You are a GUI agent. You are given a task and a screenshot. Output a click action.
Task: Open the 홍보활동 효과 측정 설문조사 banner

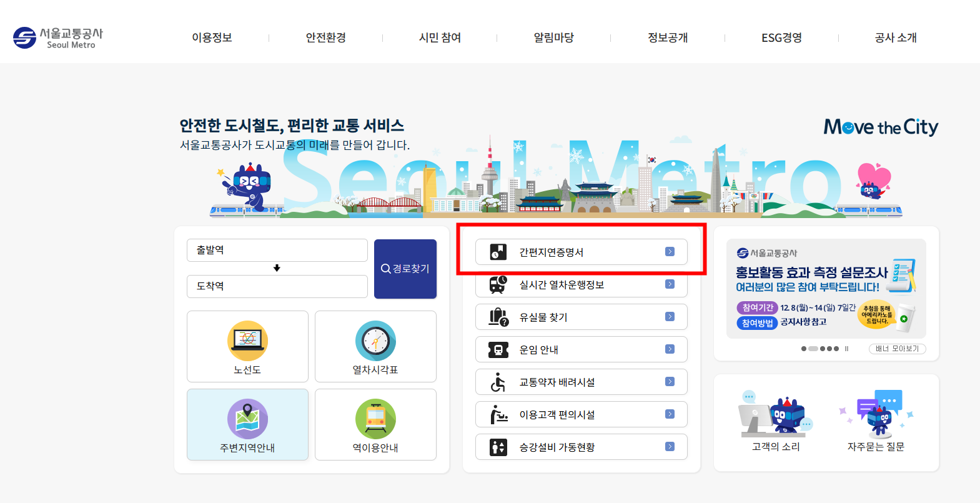(826, 289)
